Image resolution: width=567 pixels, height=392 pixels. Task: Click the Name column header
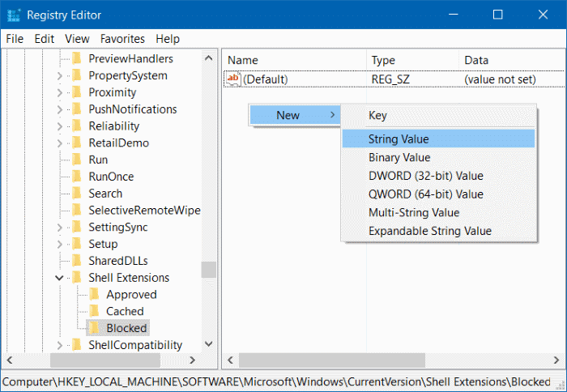(295, 60)
